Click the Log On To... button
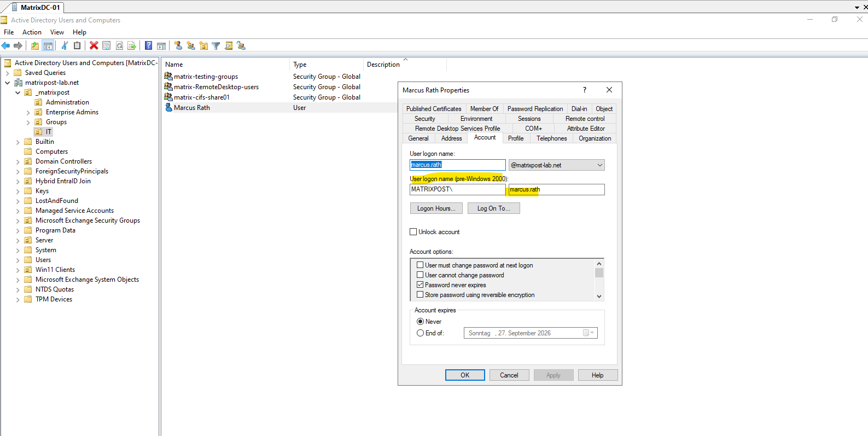The image size is (868, 436). click(493, 208)
